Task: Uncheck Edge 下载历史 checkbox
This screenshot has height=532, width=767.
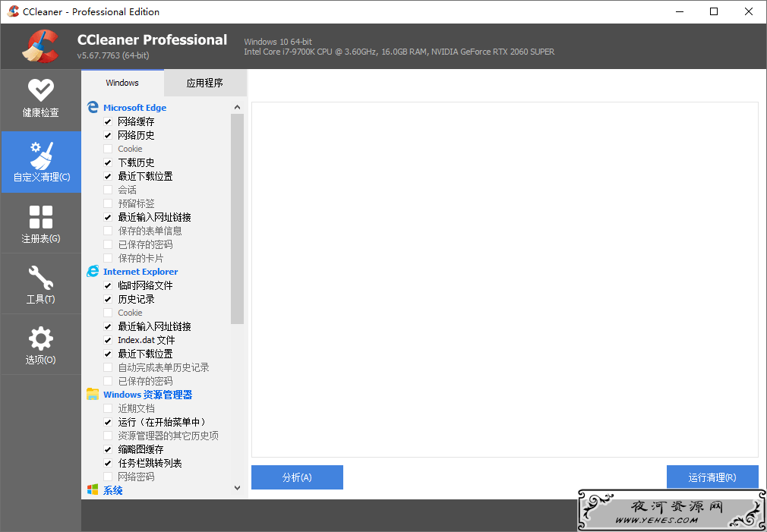Action: click(108, 162)
